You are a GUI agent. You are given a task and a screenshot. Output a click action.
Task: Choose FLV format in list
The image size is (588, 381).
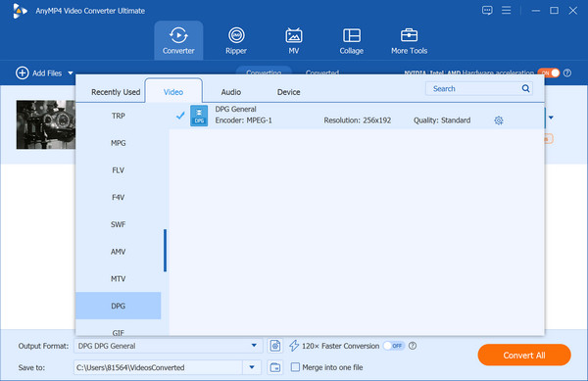(x=119, y=170)
